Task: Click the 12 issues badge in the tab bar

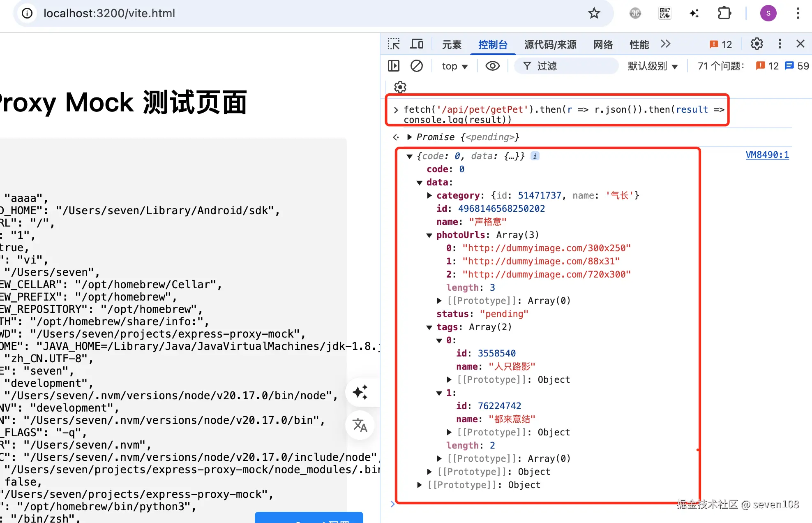Action: coord(721,44)
